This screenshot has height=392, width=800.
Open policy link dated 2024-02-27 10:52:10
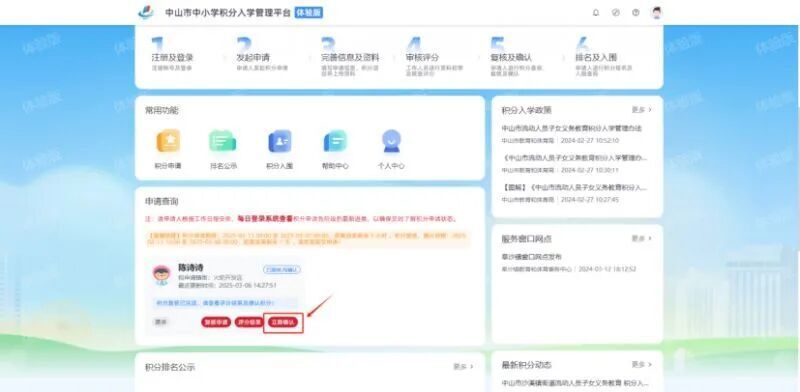tap(571, 128)
